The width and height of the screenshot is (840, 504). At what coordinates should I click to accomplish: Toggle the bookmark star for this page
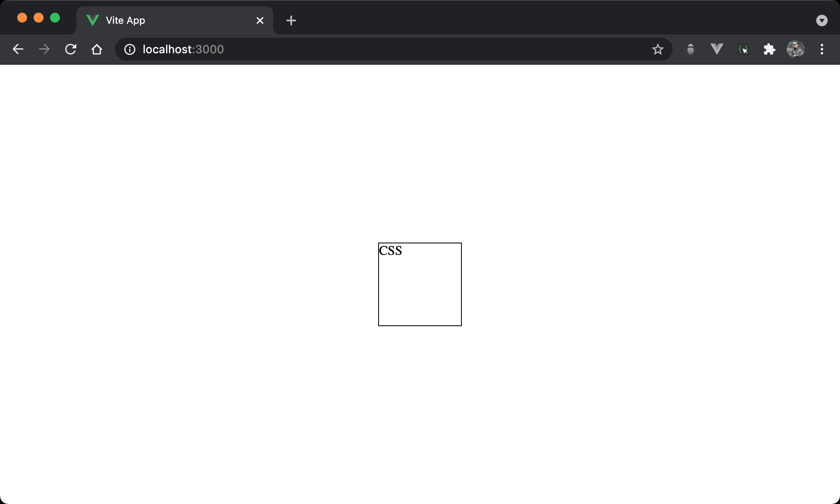(x=657, y=49)
